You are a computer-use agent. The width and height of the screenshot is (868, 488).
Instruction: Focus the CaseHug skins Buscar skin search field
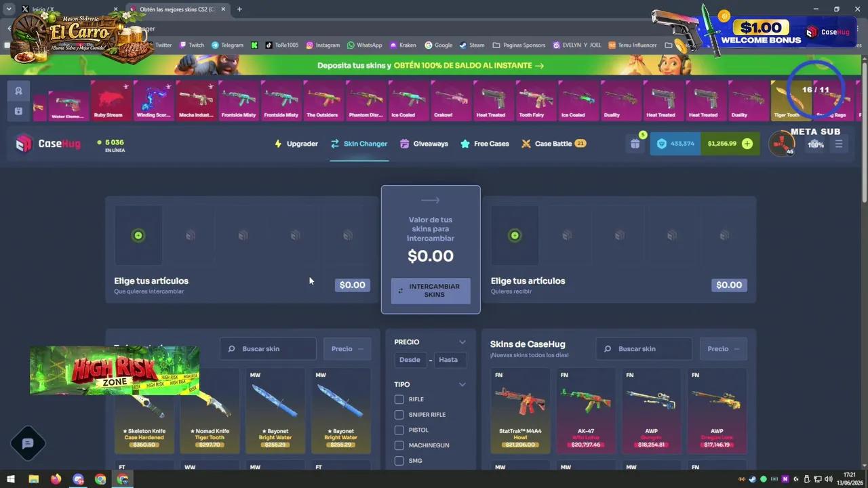click(644, 349)
